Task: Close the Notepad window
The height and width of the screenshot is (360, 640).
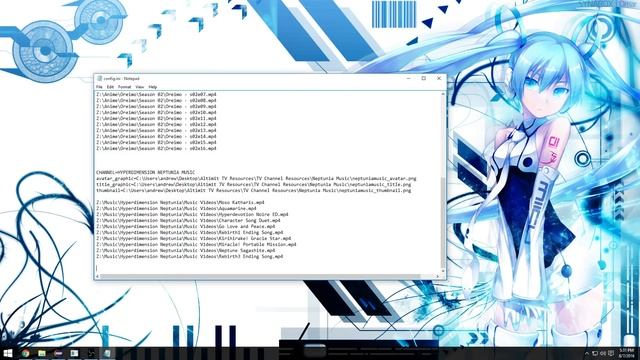Action: (x=439, y=78)
